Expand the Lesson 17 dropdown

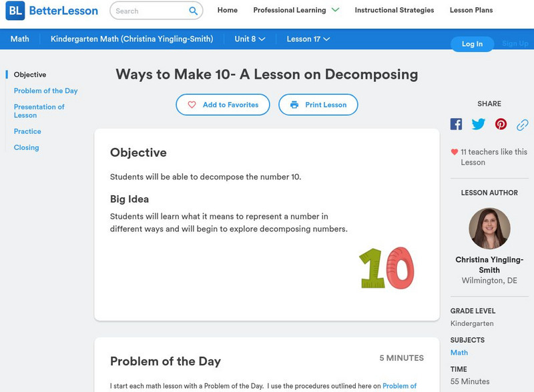pos(308,39)
